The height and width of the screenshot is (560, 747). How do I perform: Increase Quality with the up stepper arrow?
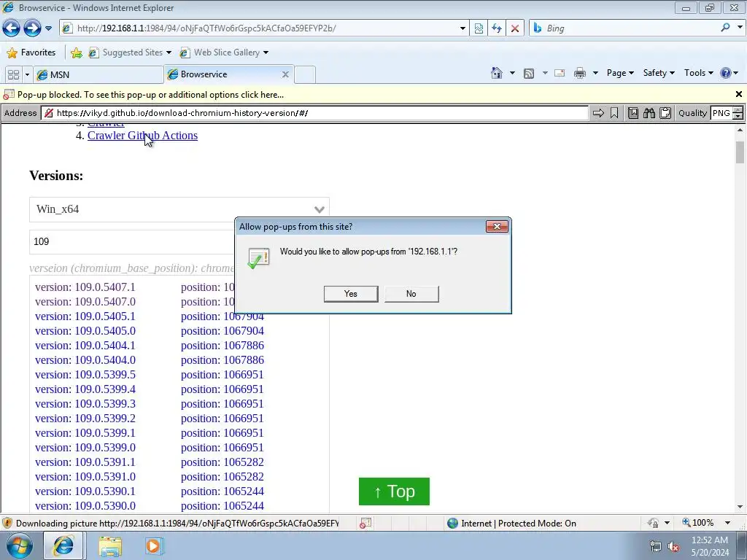pos(738,110)
